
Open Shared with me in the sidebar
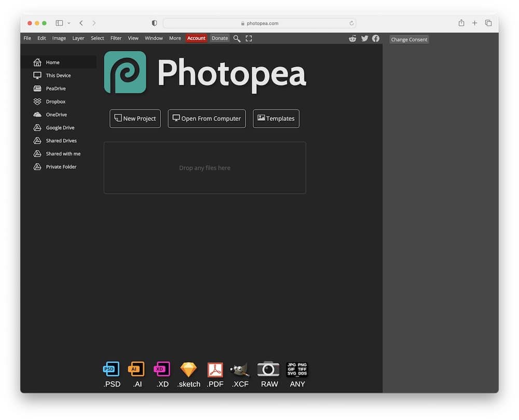point(59,154)
